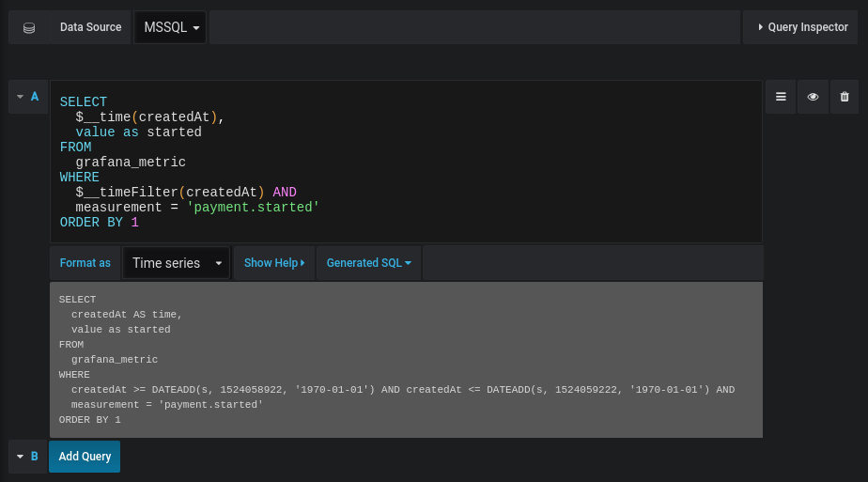
Task: Click the database stack icon
Action: tap(29, 28)
